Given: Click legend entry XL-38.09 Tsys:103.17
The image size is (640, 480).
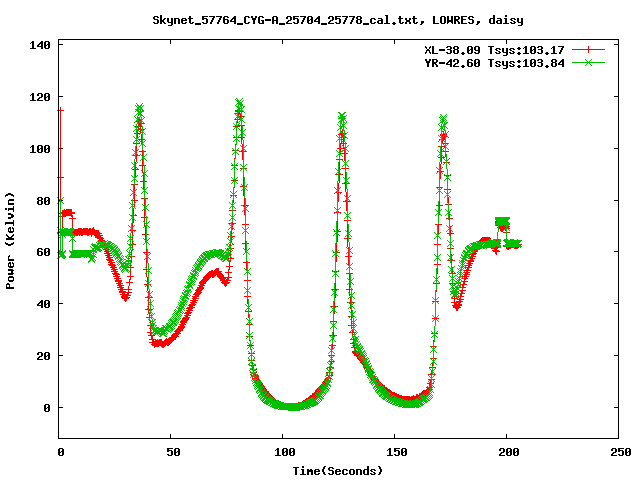Looking at the screenshot, I should pyautogui.click(x=494, y=50).
